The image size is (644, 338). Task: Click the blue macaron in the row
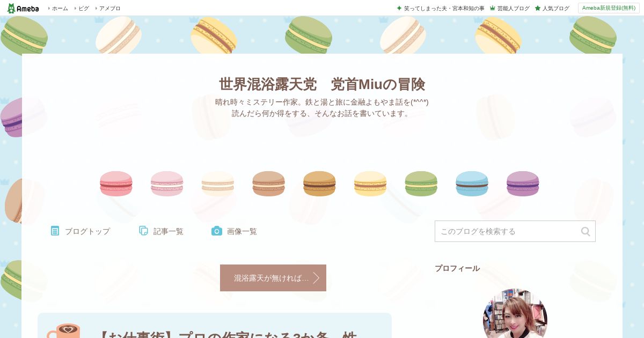pyautogui.click(x=472, y=183)
